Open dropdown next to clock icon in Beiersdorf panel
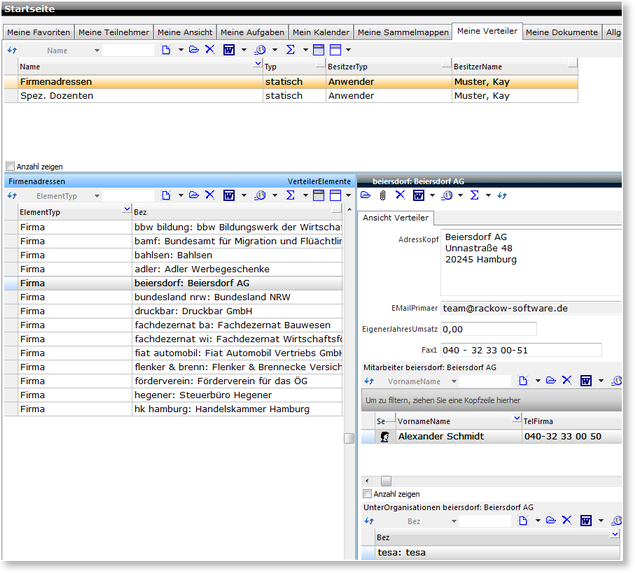Screen dimensions: 635x573 pyautogui.click(x=460, y=196)
